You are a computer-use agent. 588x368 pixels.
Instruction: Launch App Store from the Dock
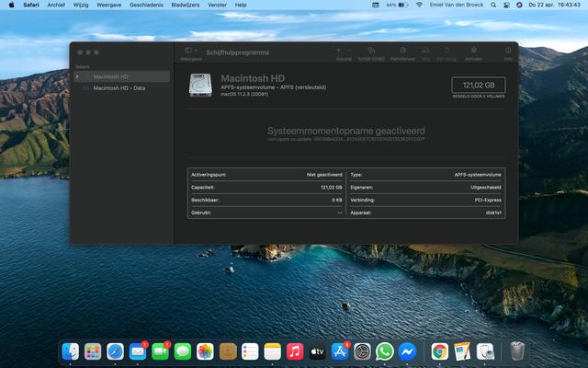(340, 351)
